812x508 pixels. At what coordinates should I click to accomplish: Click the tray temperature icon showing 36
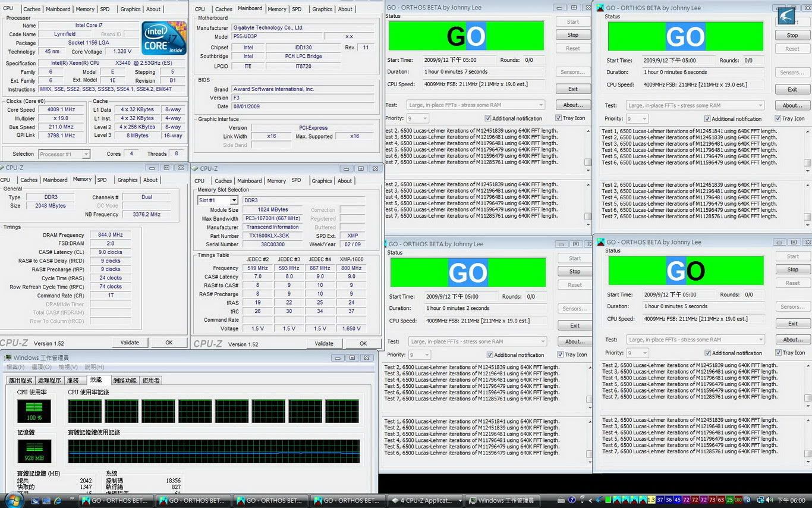[x=669, y=500]
